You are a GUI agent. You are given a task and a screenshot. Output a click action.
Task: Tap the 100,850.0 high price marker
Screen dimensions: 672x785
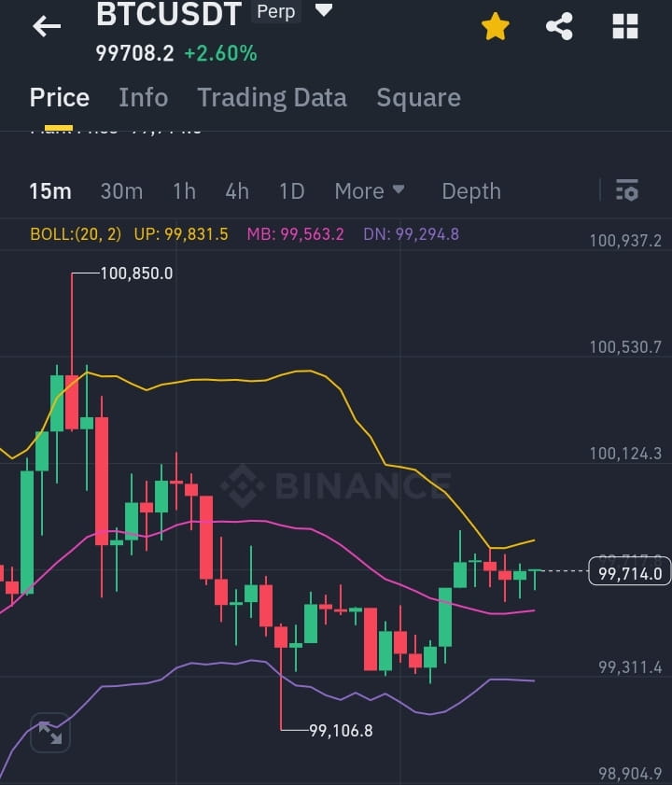136,273
